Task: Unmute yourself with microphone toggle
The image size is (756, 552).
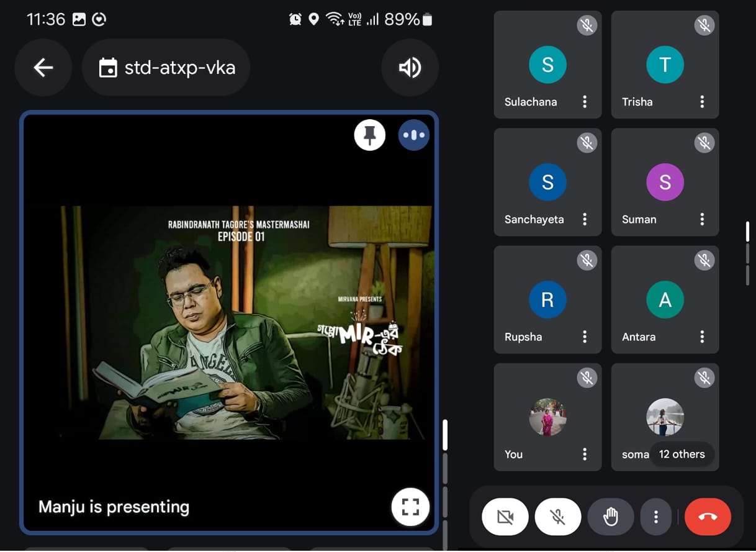Action: click(x=558, y=517)
